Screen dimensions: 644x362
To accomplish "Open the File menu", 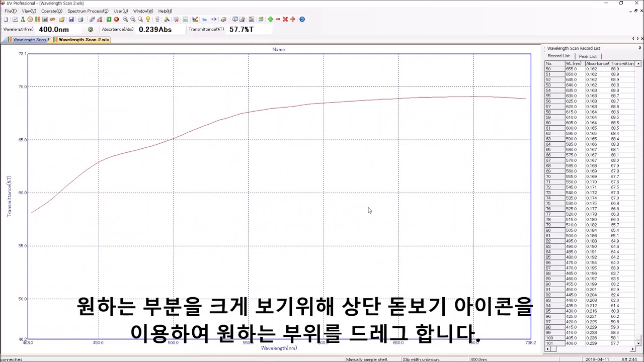I will pos(10,11).
